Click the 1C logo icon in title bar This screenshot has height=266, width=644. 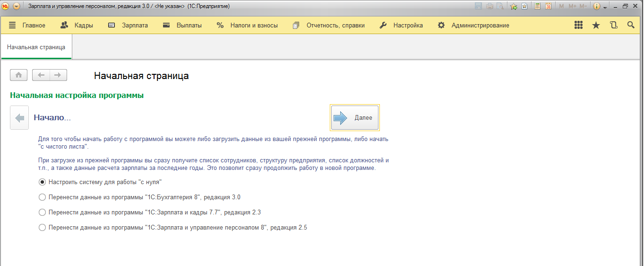[6, 7]
